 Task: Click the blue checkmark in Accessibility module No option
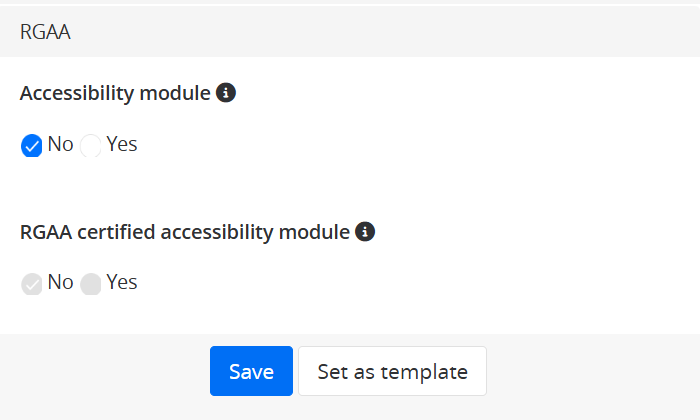[31, 146]
